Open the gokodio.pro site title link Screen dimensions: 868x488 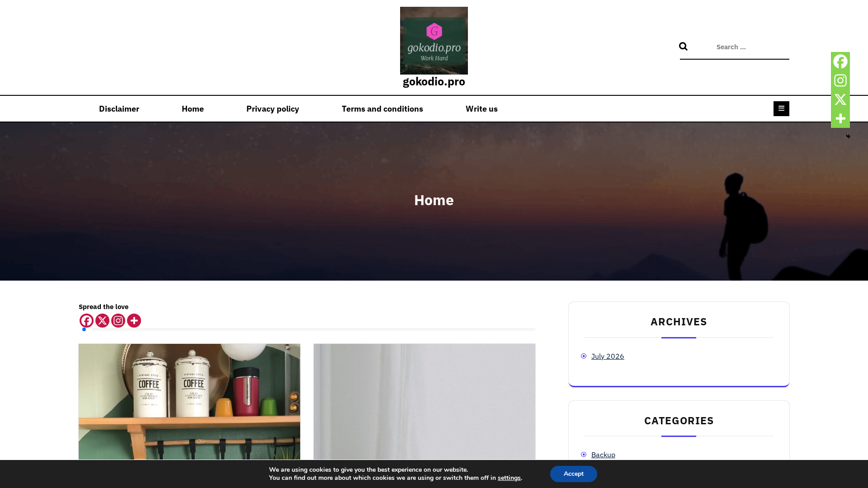coord(434,81)
